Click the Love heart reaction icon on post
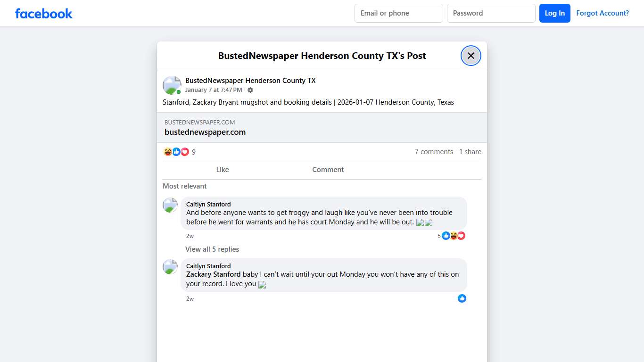Screen dimensions: 644x362 pyautogui.click(x=184, y=151)
